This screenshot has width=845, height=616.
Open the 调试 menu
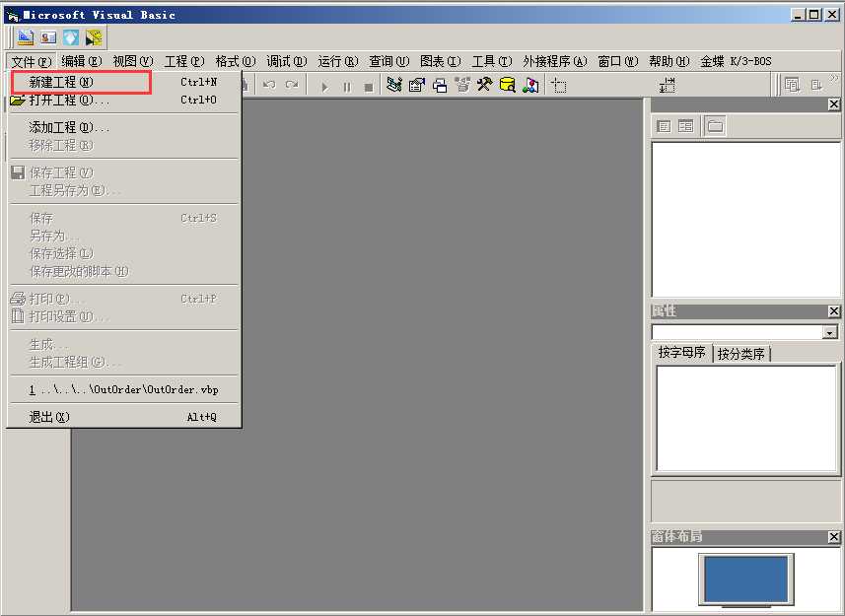tap(287, 61)
